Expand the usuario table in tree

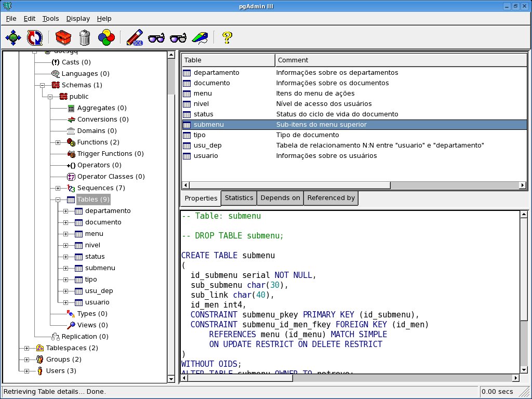[66, 302]
